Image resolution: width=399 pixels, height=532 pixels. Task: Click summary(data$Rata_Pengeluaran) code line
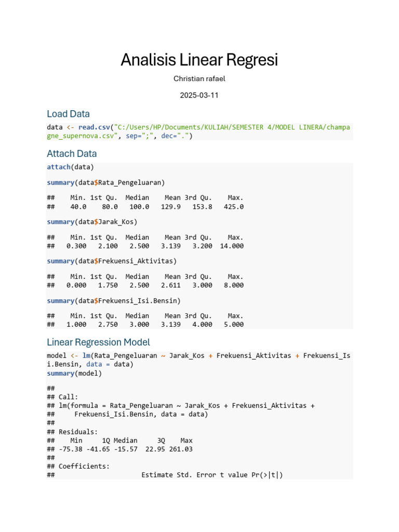pyautogui.click(x=105, y=182)
